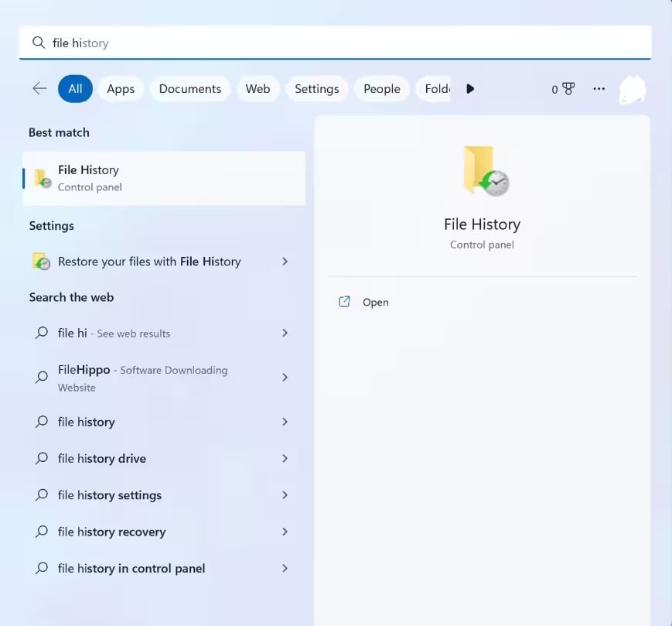The height and width of the screenshot is (626, 672).
Task: Click search icon beside 'file history' suggestion
Action: 42,422
